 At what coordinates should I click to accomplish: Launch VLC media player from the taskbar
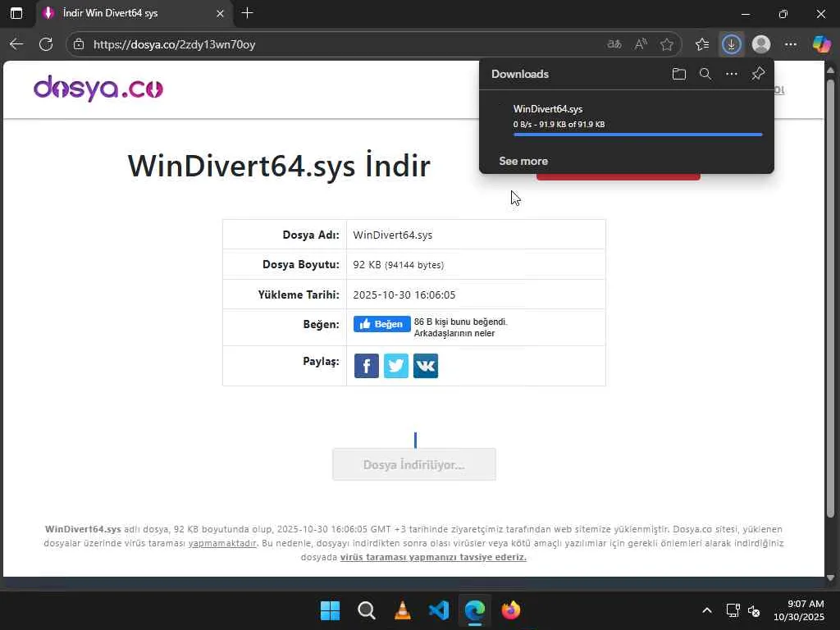pyautogui.click(x=402, y=610)
